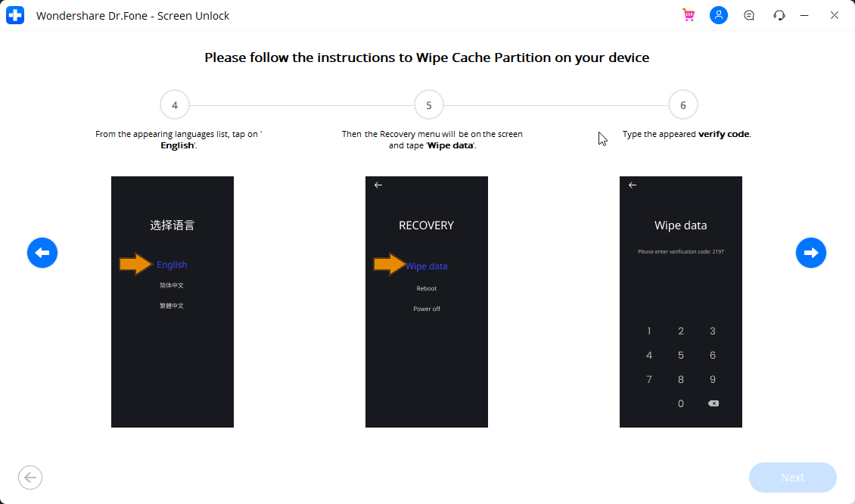Open the support headset icon
855x504 pixels.
779,15
